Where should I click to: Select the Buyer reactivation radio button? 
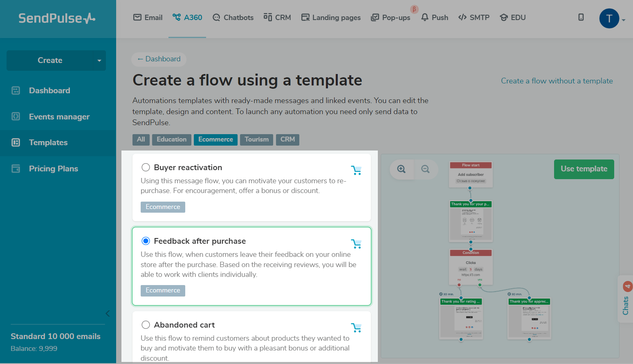coord(146,167)
